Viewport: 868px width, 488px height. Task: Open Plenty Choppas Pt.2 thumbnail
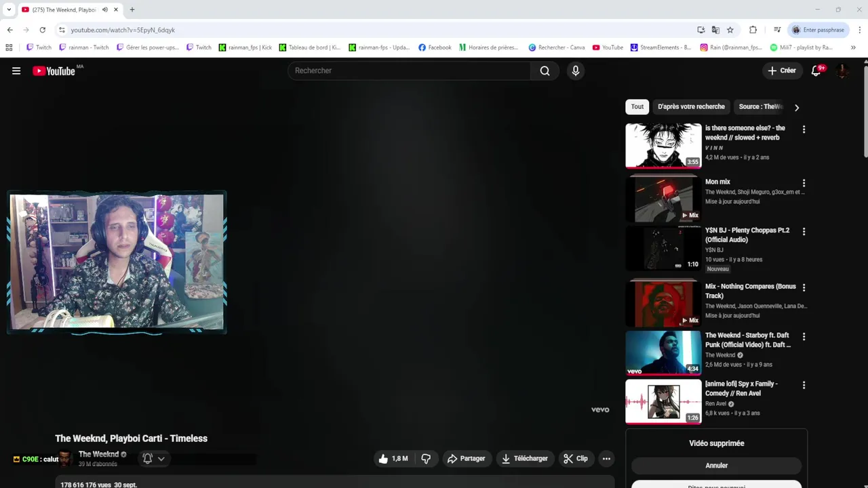(663, 248)
